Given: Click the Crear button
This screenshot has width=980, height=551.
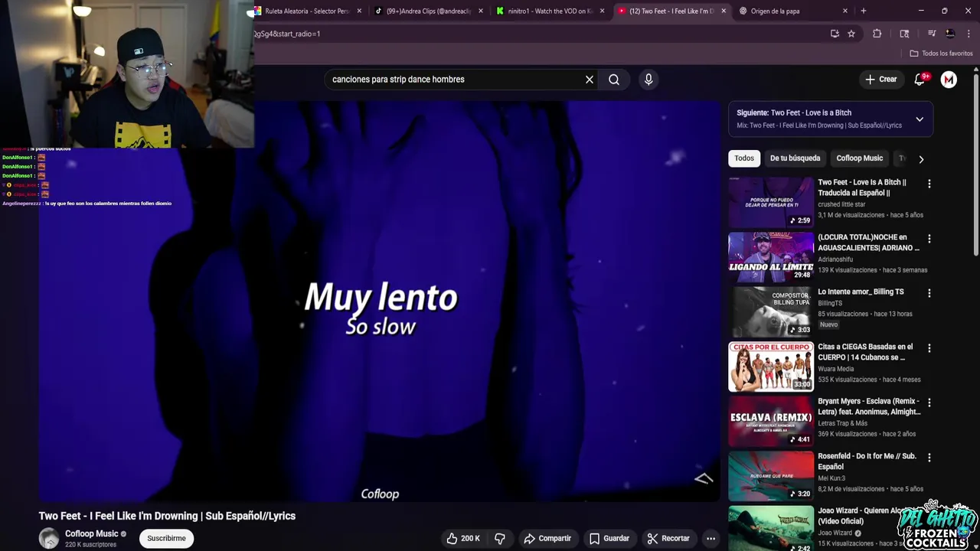Looking at the screenshot, I should (x=880, y=80).
